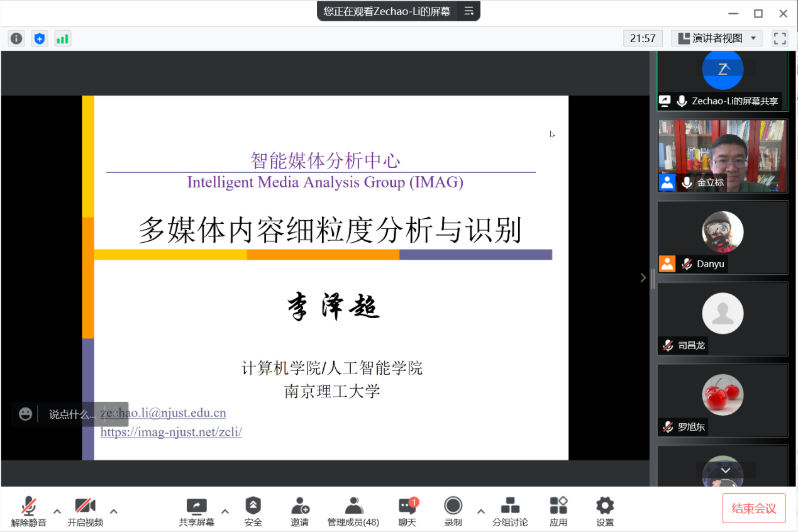Open view options menu in sharing banner
The width and height of the screenshot is (798, 532).
[x=468, y=11]
